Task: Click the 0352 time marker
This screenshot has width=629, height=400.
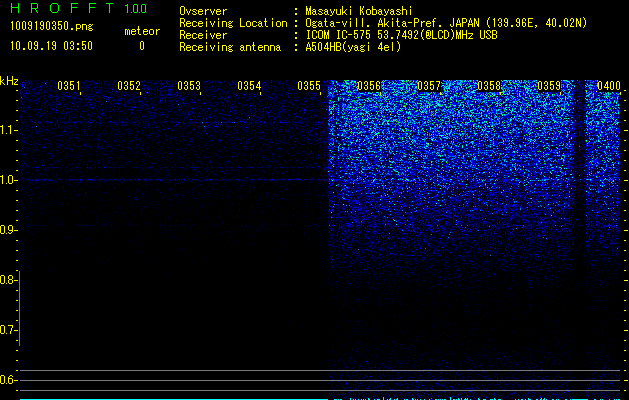Action: (129, 86)
